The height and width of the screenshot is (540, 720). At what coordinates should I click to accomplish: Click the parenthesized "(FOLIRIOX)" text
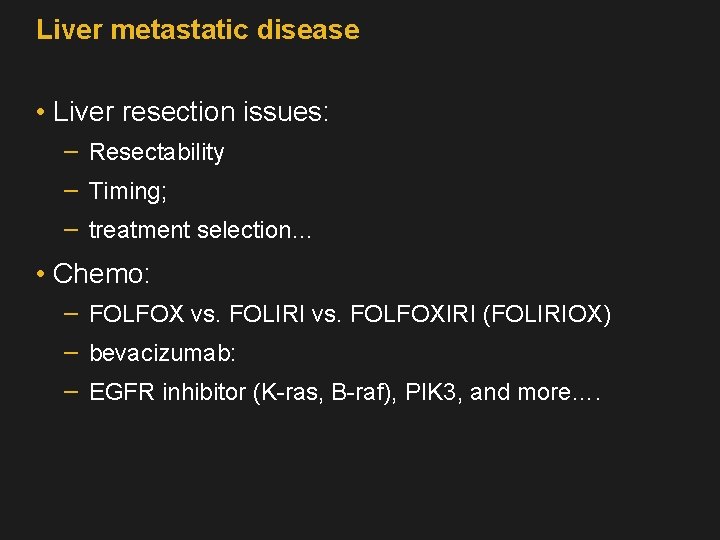[546, 315]
